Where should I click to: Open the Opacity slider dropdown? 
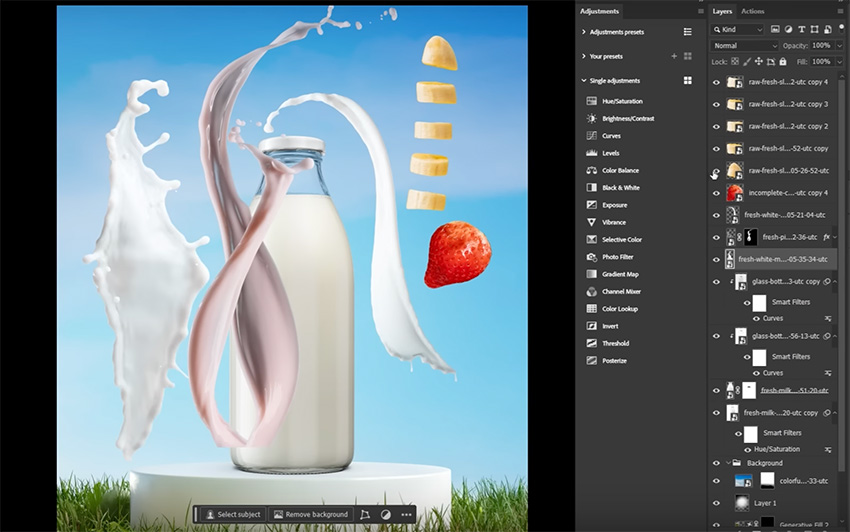(x=839, y=46)
